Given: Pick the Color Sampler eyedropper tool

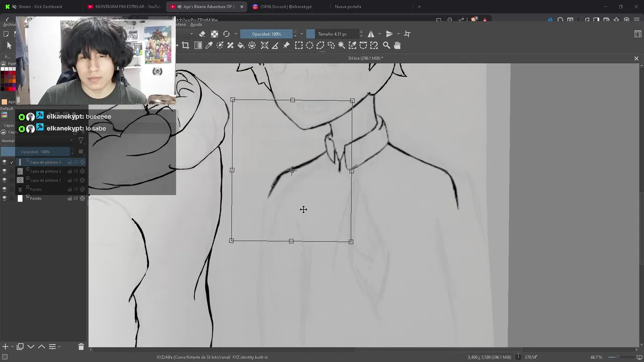Looking at the screenshot, I should pos(209,45).
